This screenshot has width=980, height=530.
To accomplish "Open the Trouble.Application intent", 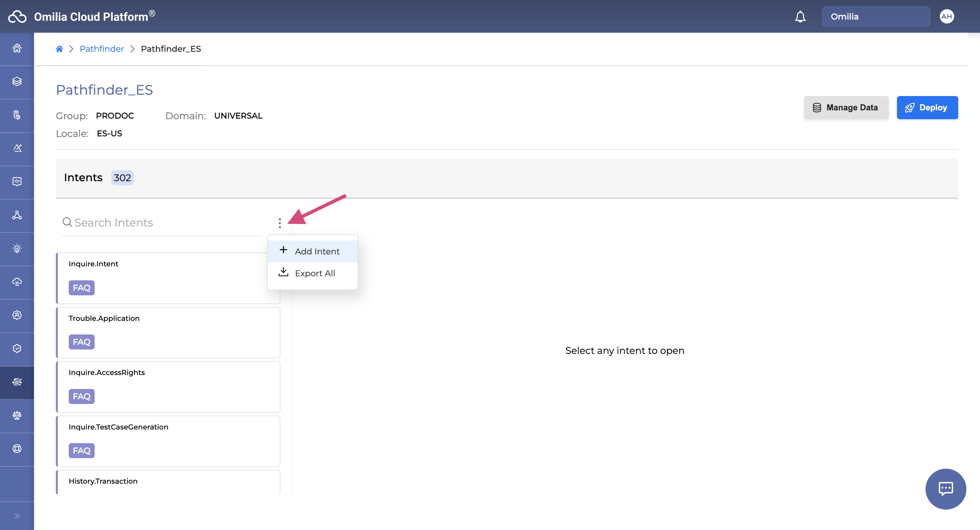I will coord(168,332).
